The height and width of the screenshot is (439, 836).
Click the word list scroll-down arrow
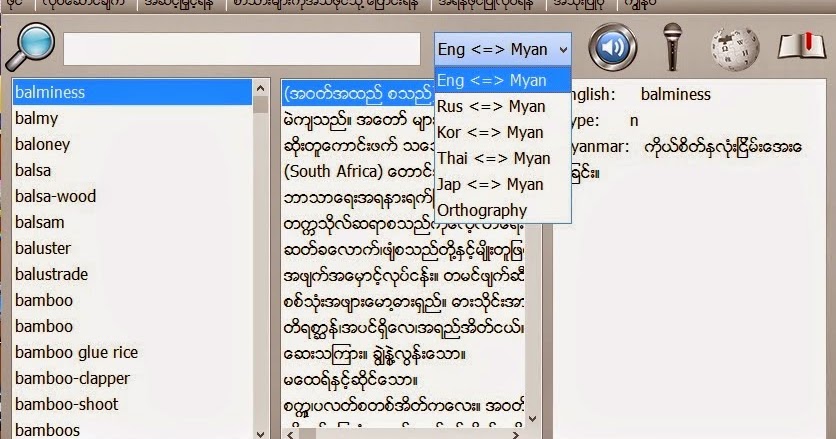pyautogui.click(x=261, y=433)
